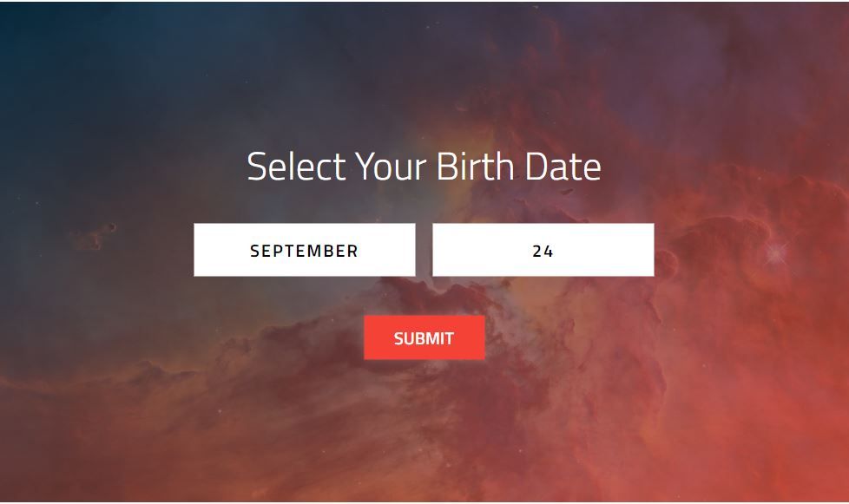
Task: Select the white day-of-month field
Action: 543,250
